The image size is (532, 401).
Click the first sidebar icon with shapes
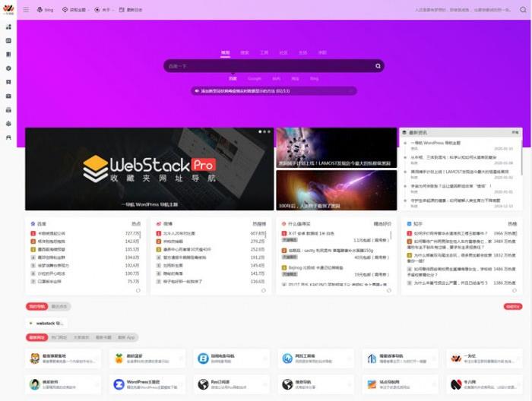[x=8, y=27]
